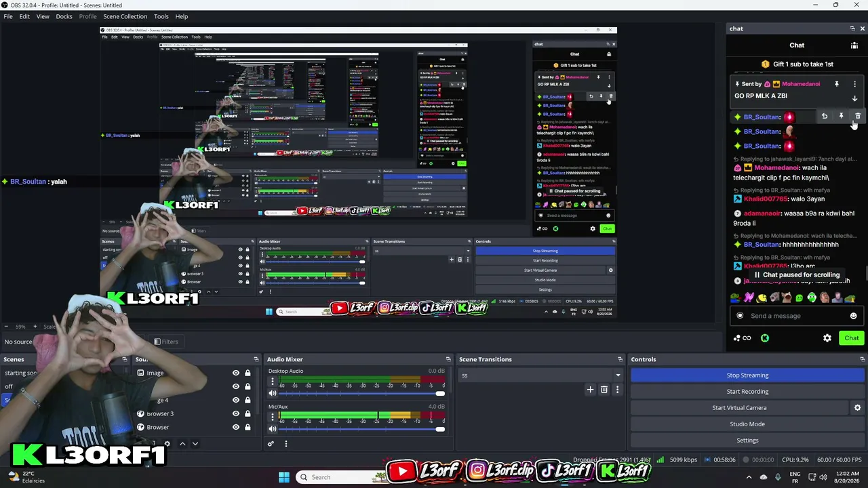
Task: Add a new scene transition
Action: click(x=590, y=390)
